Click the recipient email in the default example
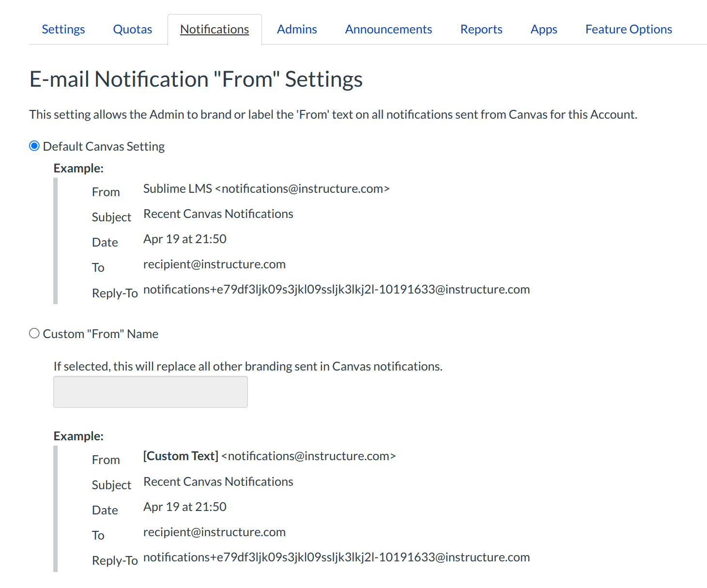 coord(214,264)
